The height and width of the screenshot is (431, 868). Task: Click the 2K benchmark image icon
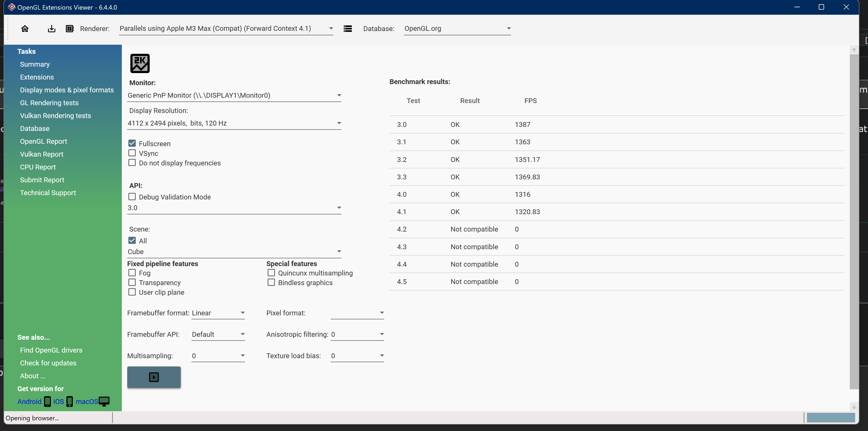pos(140,63)
